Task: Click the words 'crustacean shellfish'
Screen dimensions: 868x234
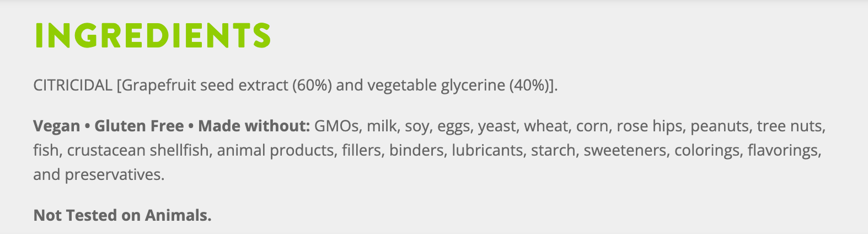Action: point(138,151)
